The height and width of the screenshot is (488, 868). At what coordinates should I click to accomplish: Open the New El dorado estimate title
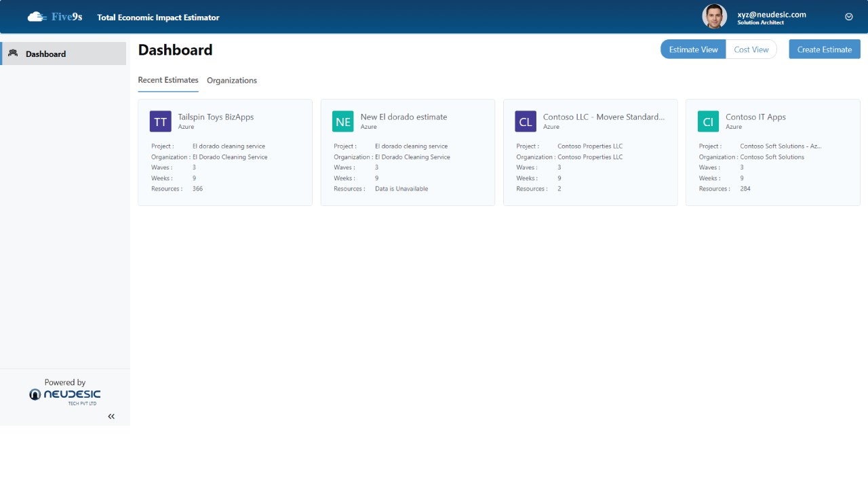pos(403,117)
